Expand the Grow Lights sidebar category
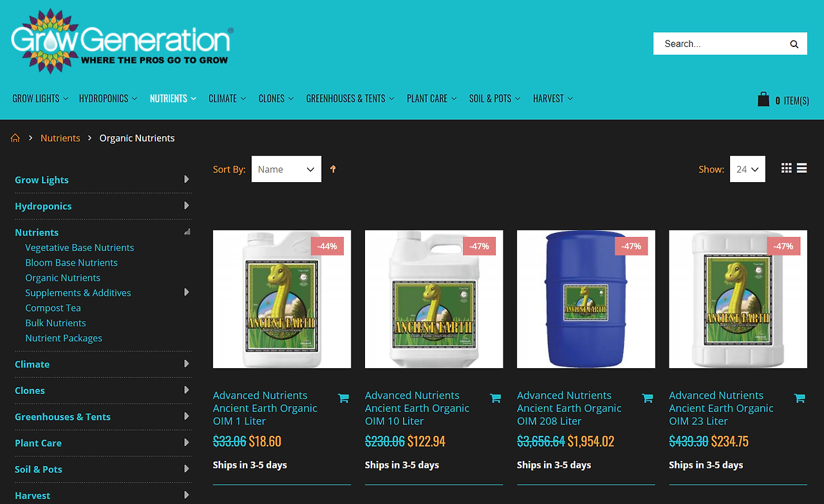The width and height of the screenshot is (824, 504). [x=187, y=180]
